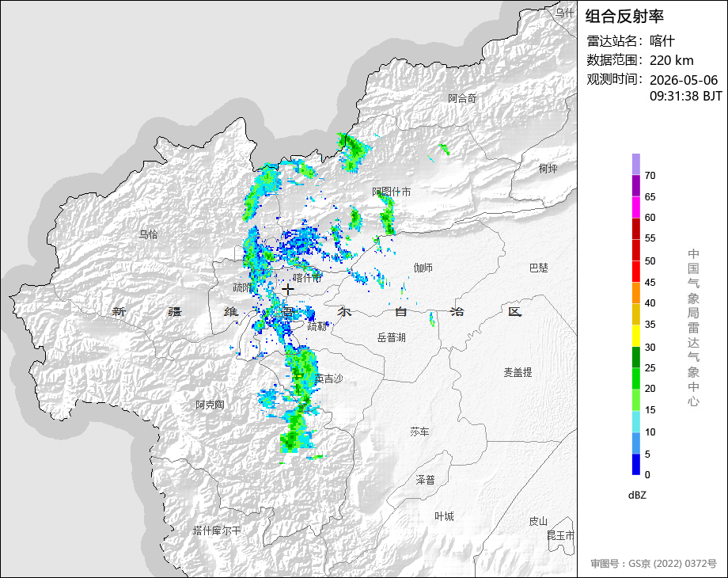This screenshot has width=728, height=578.
Task: Click the map label 莎车
Action: (x=419, y=432)
